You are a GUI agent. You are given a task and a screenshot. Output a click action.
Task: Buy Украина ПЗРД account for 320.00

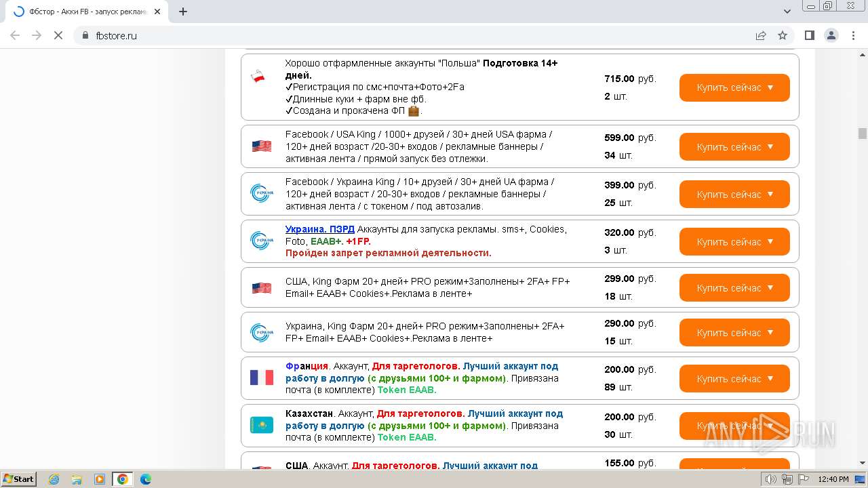click(x=734, y=242)
